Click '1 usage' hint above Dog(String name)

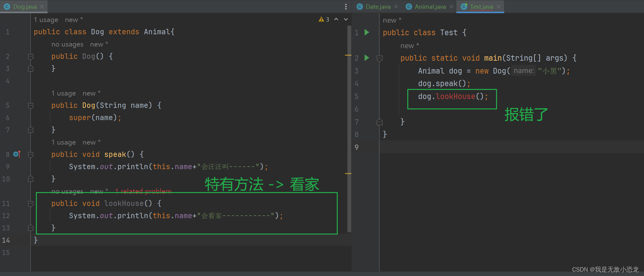pos(64,93)
